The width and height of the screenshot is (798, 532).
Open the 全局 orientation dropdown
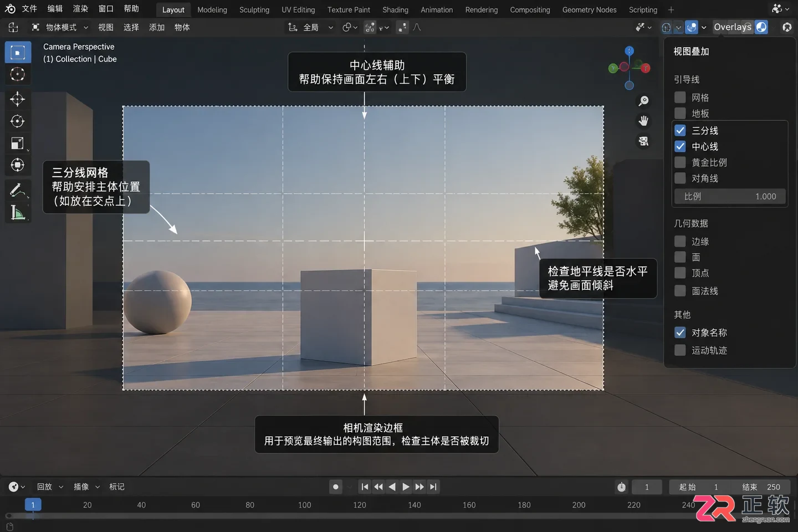(x=310, y=27)
